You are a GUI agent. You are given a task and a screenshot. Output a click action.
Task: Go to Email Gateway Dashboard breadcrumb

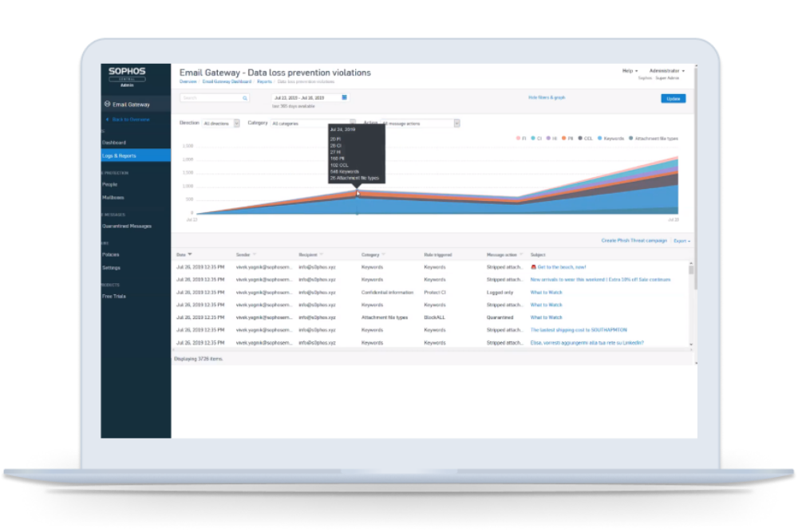(227, 81)
